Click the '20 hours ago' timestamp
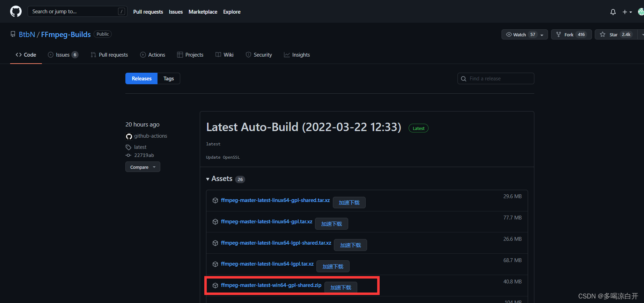The height and width of the screenshot is (303, 644). click(x=142, y=124)
